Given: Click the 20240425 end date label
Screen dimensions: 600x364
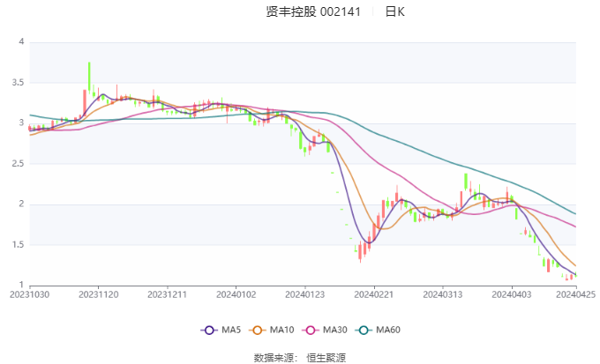Looking at the screenshot, I should tap(575, 296).
